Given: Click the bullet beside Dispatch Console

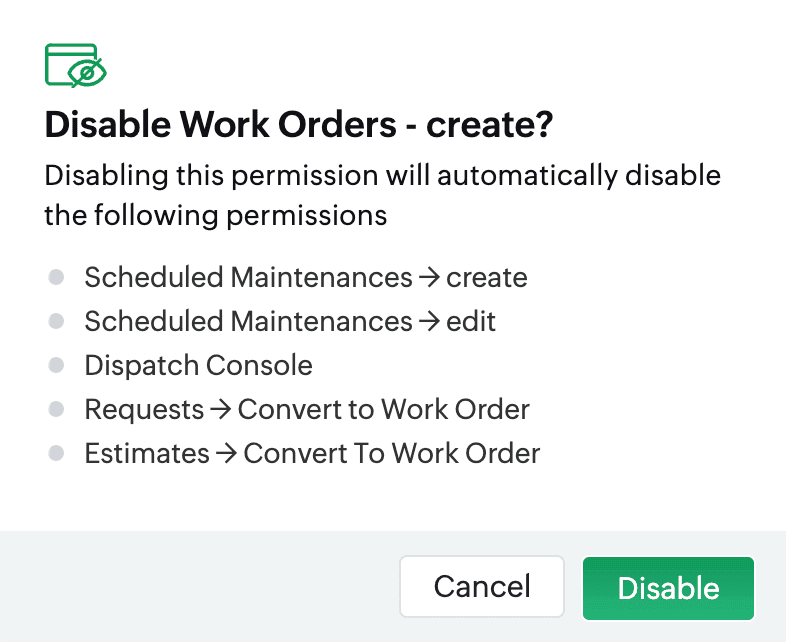Looking at the screenshot, I should (56, 365).
